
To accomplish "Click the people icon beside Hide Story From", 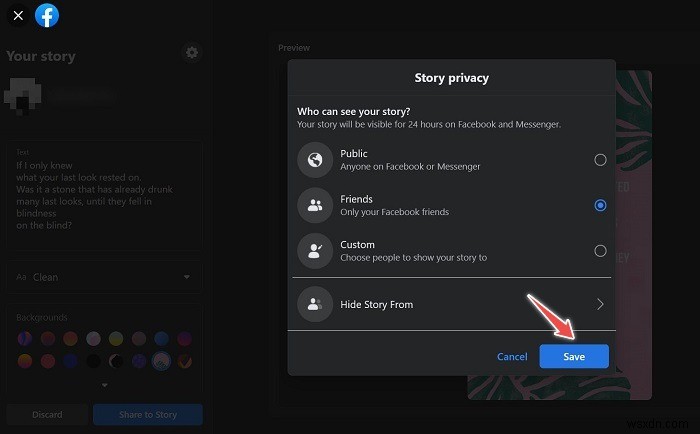I will pos(315,305).
